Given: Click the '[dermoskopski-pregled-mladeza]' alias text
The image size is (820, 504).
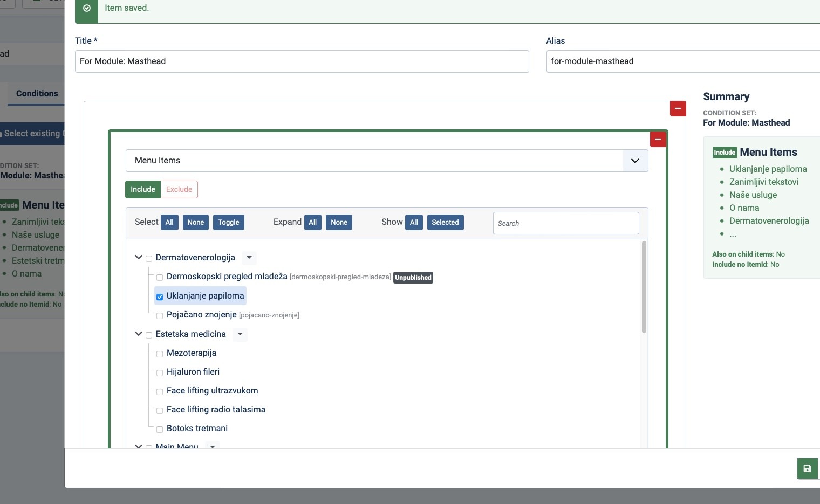Looking at the screenshot, I should click(x=340, y=277).
